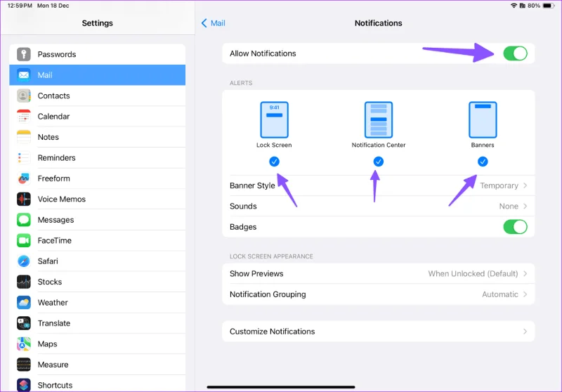The height and width of the screenshot is (392, 562).
Task: Toggle the Allow Notifications switch
Action: click(x=515, y=53)
